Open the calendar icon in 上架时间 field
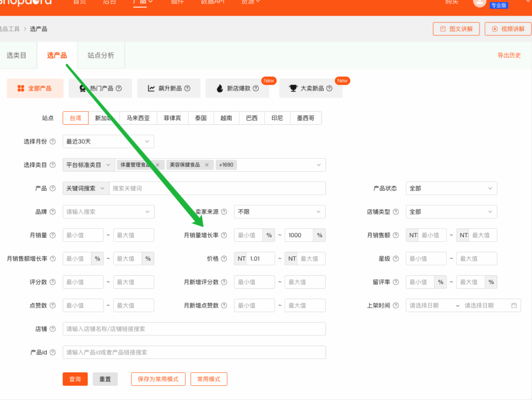Screen dimensions: 532x400 tap(514, 305)
